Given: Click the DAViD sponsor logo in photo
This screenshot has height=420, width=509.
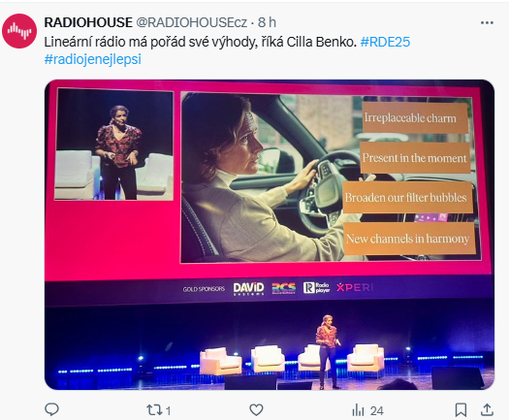Looking at the screenshot, I should tap(248, 288).
